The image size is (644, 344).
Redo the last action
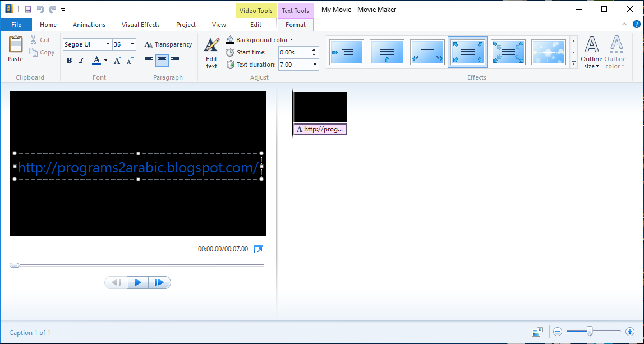pos(52,9)
